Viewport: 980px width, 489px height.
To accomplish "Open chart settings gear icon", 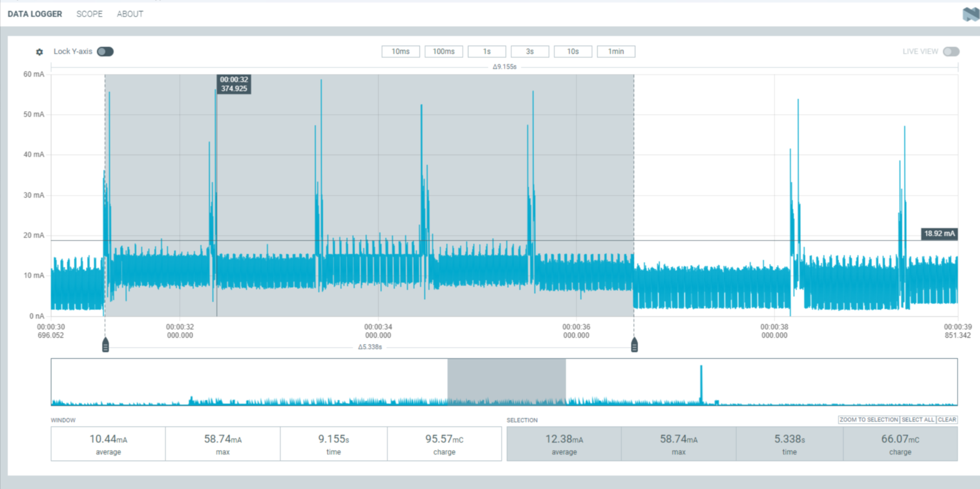I will [40, 52].
